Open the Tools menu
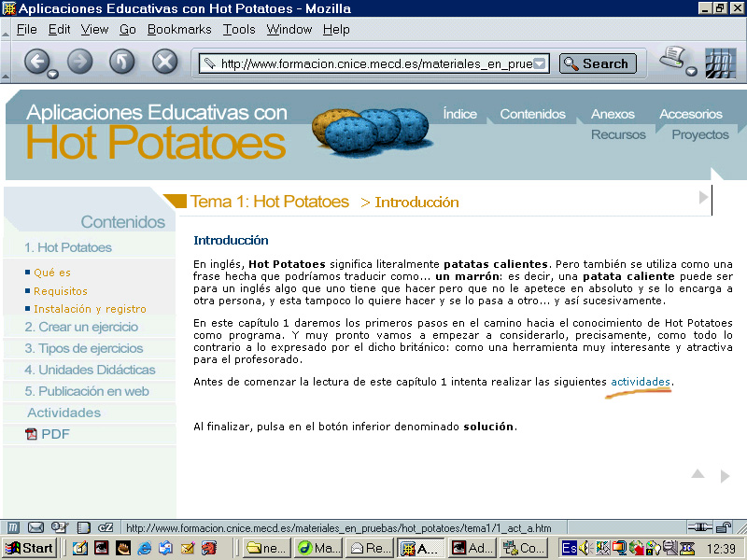Viewport: 747px width, 560px height. point(239,29)
